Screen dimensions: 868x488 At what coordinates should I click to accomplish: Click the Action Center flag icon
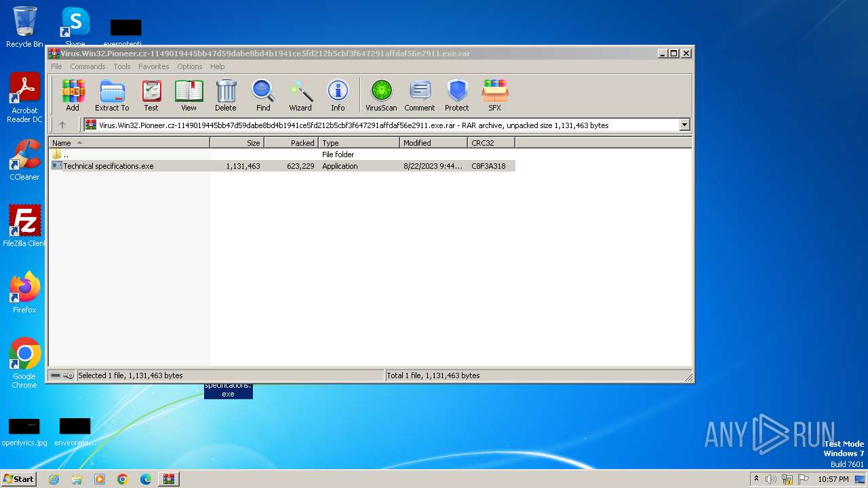point(804,479)
